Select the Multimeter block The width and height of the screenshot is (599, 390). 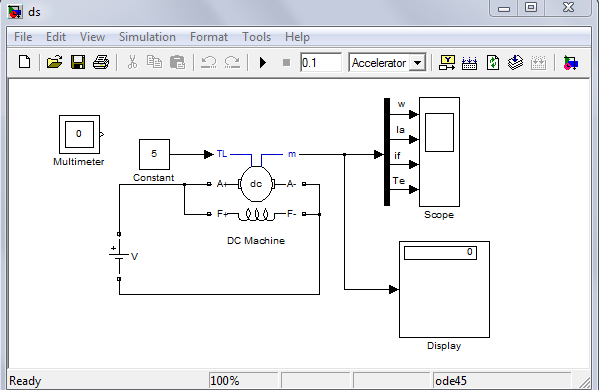(x=79, y=134)
